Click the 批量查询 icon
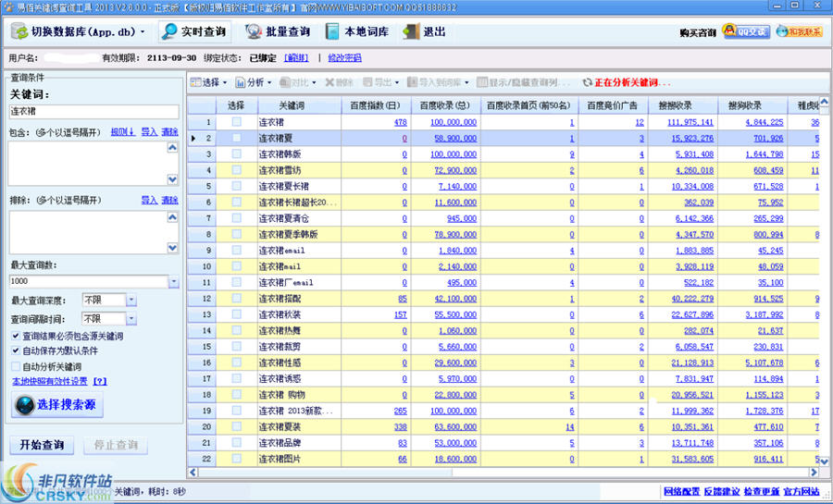 pos(254,31)
